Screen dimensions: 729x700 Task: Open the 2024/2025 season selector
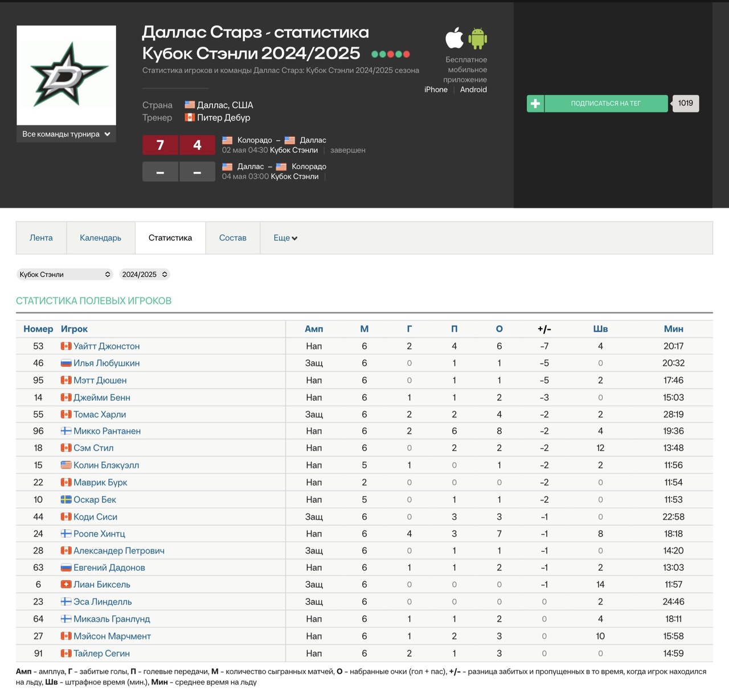point(145,275)
